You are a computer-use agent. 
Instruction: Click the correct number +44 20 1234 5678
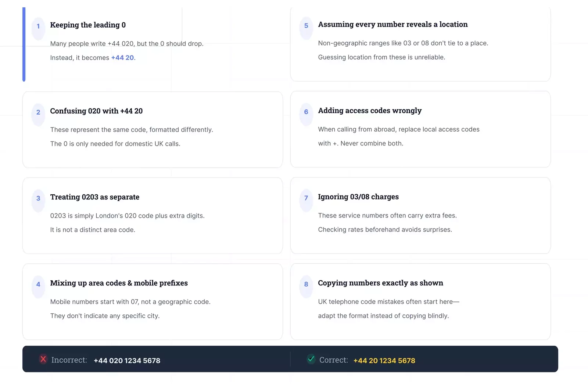[x=384, y=360]
